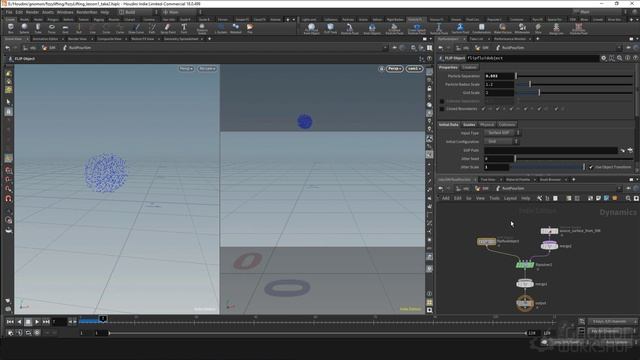Screen dimensions: 640x360
Task: Select the Grid shelf tool
Action: (65, 28)
